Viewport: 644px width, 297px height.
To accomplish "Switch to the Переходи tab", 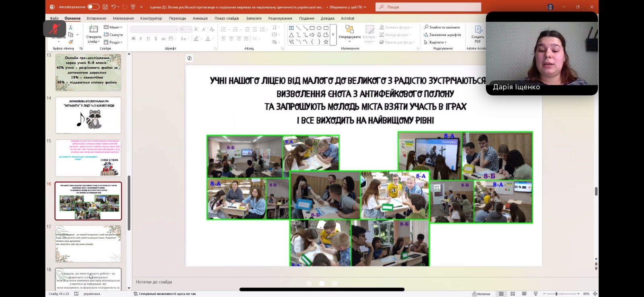I will pos(178,18).
